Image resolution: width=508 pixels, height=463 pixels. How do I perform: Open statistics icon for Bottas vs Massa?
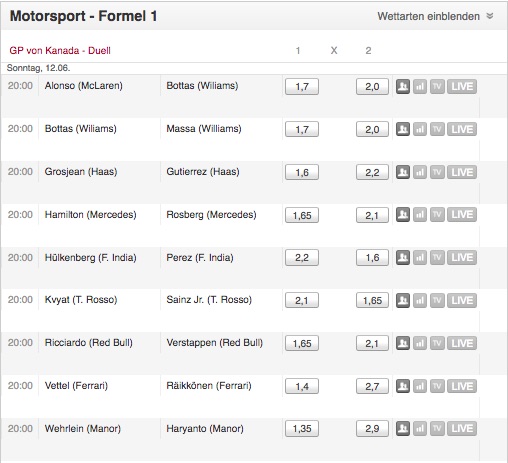point(420,129)
